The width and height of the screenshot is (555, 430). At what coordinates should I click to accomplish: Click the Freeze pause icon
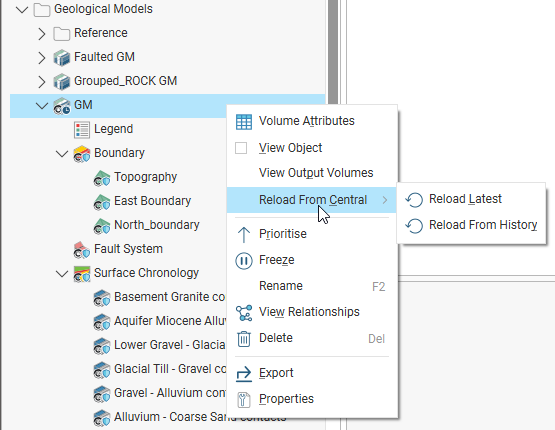coord(244,261)
